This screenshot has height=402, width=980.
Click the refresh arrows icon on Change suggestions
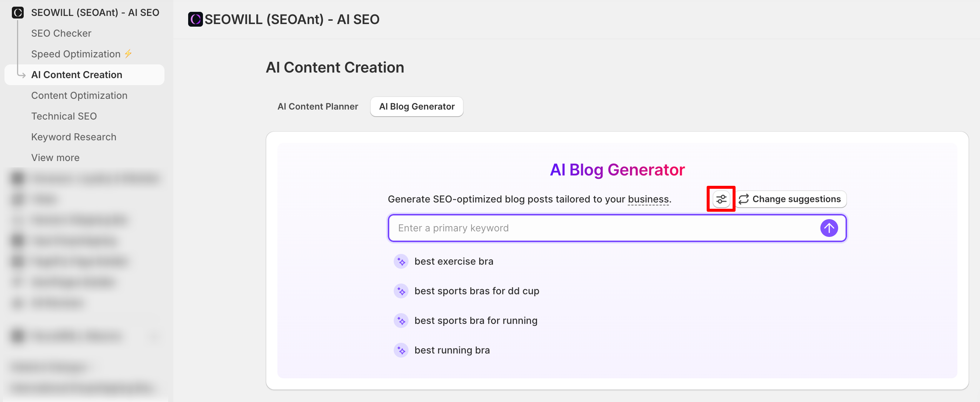(x=743, y=199)
